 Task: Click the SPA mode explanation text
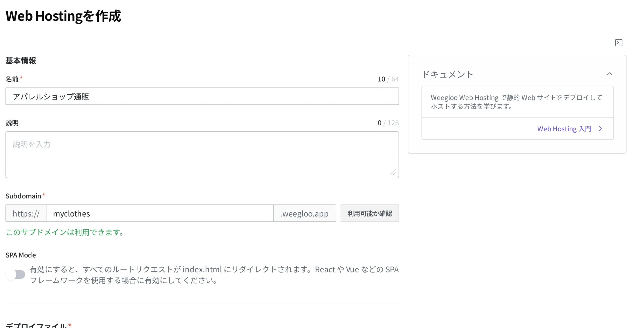[214, 275]
